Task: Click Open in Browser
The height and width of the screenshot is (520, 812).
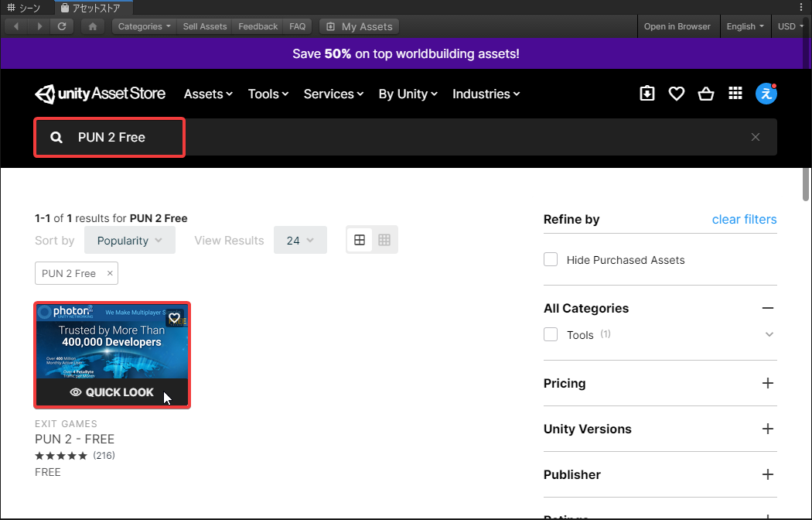Action: coord(677,26)
